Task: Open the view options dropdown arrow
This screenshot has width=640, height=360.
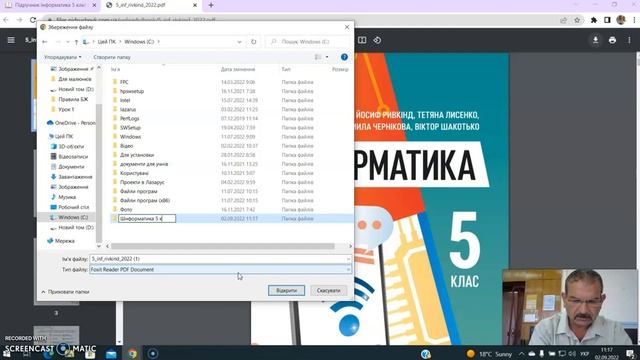Action: click(x=327, y=57)
